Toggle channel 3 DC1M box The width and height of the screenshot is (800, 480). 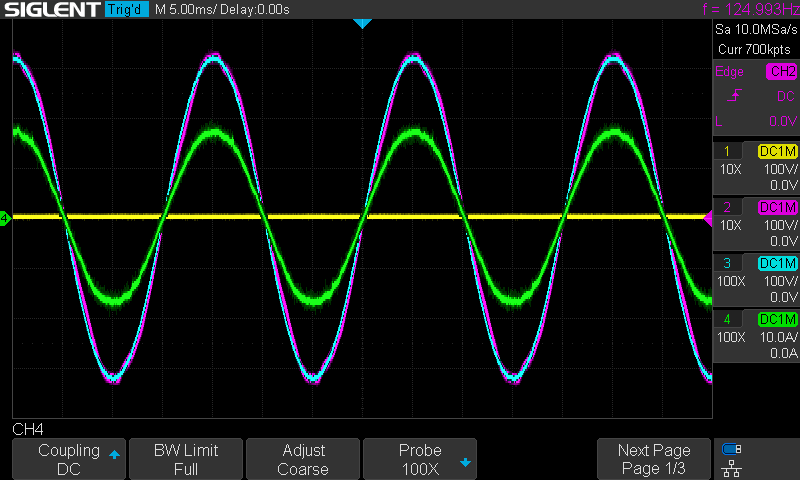(x=778, y=263)
